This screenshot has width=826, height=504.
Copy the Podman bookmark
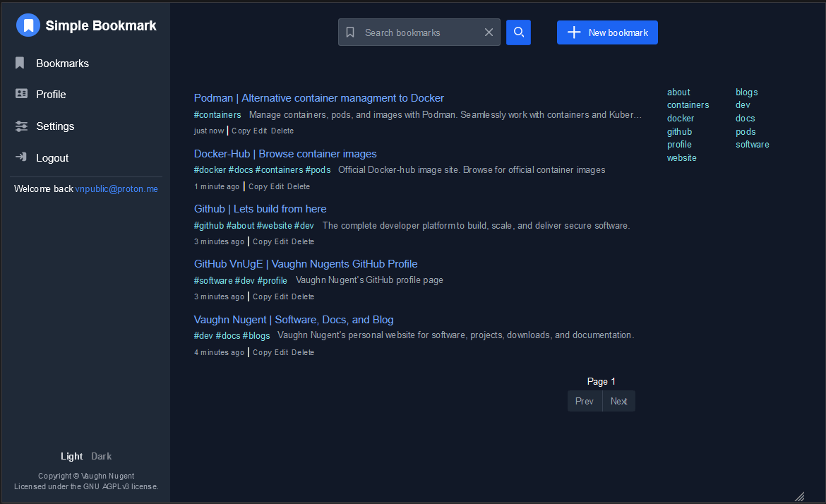coord(241,131)
